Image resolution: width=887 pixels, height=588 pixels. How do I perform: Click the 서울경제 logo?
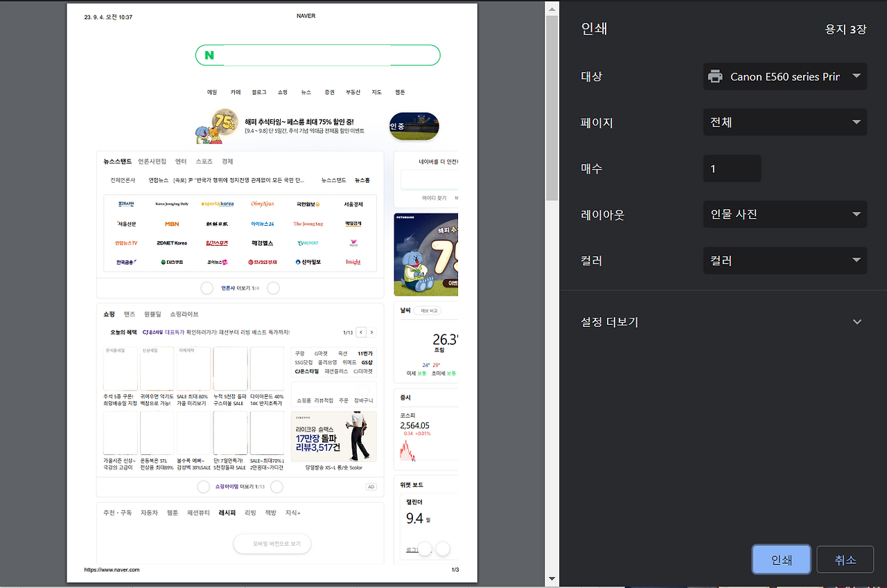pyautogui.click(x=353, y=204)
